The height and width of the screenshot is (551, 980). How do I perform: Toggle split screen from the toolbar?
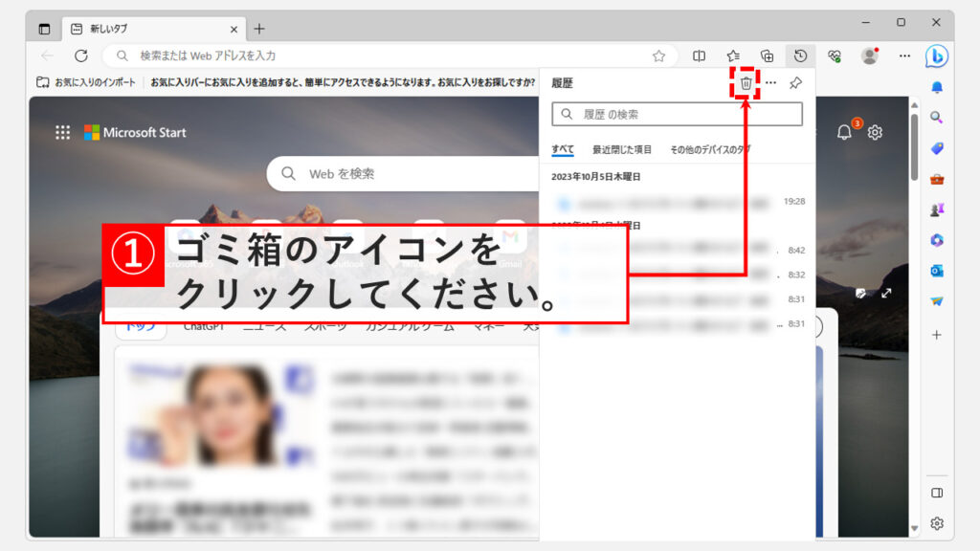(700, 55)
